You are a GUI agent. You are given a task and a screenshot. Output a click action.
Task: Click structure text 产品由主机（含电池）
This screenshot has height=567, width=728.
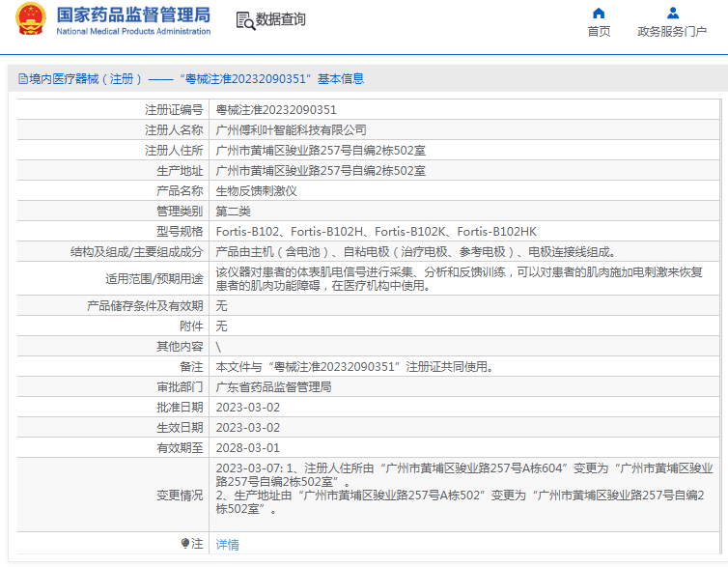point(416,252)
